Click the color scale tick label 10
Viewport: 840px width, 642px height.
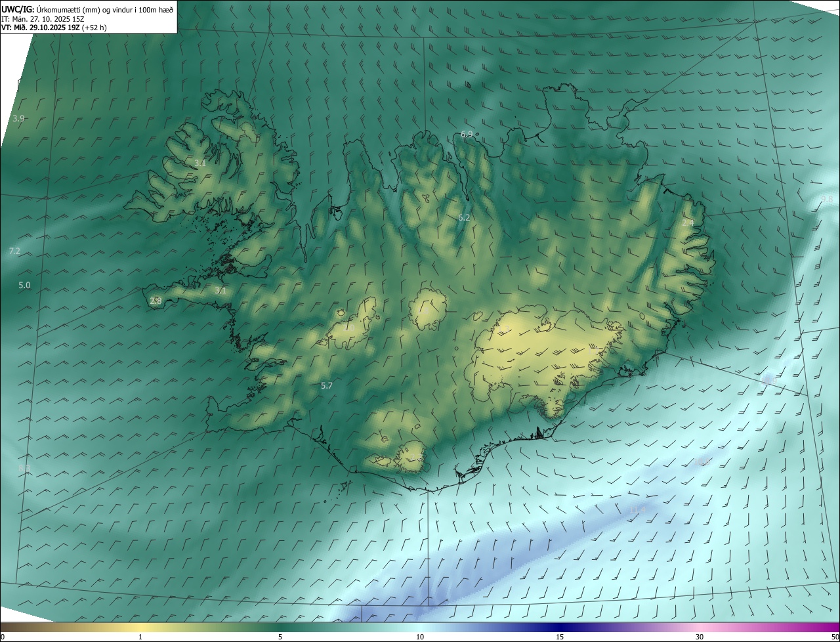tap(420, 637)
